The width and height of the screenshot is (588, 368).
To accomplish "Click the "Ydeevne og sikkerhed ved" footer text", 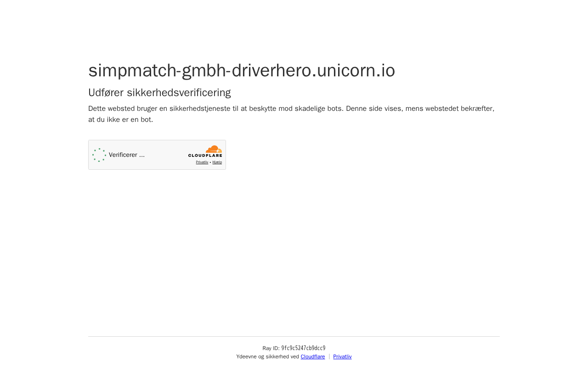I will pyautogui.click(x=267, y=356).
